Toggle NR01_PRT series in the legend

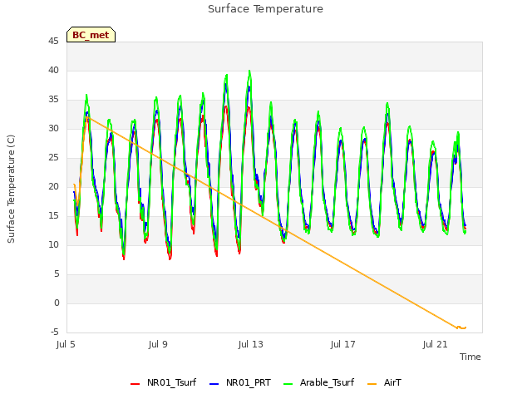(240, 382)
